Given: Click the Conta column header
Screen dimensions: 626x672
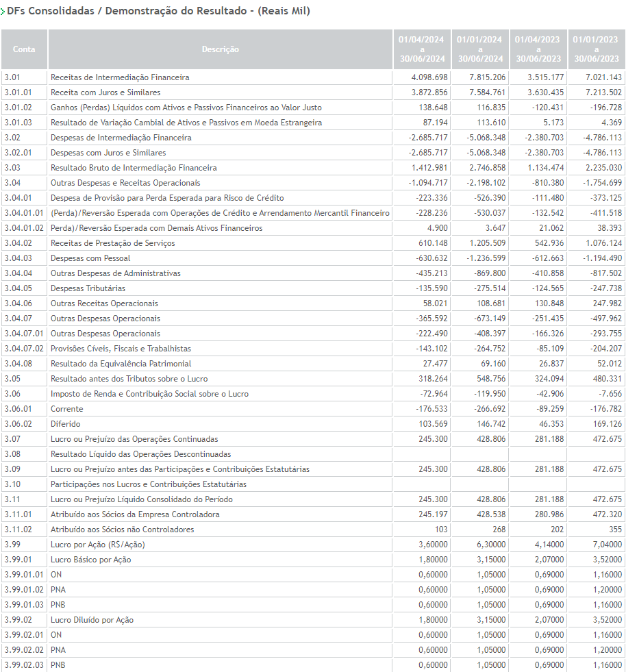Looking at the screenshot, I should (24, 49).
